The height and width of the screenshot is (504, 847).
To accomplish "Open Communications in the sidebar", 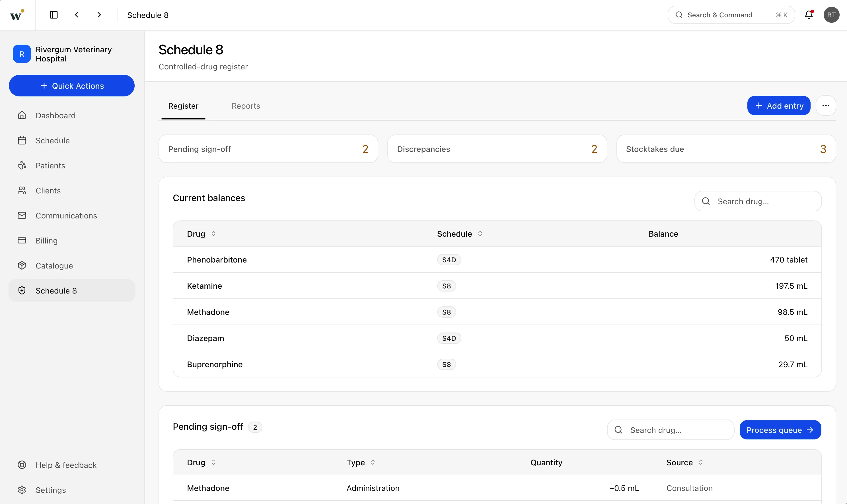I will 72,216.
